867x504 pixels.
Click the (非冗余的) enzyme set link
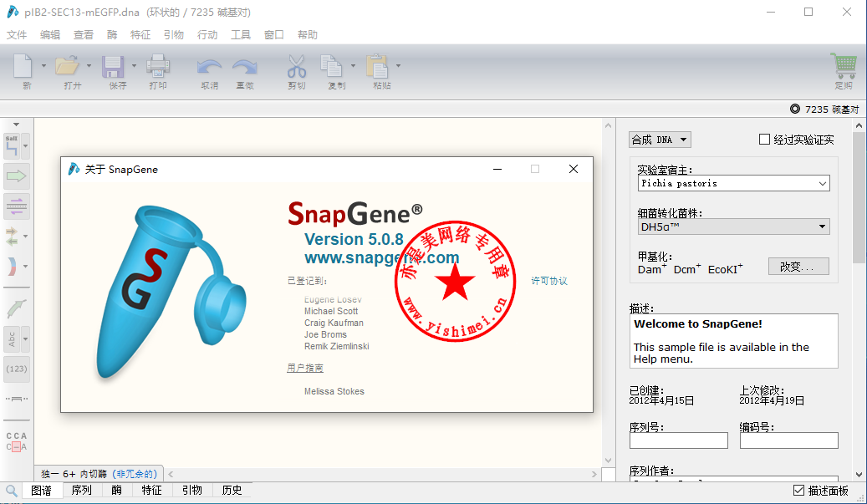tap(135, 474)
